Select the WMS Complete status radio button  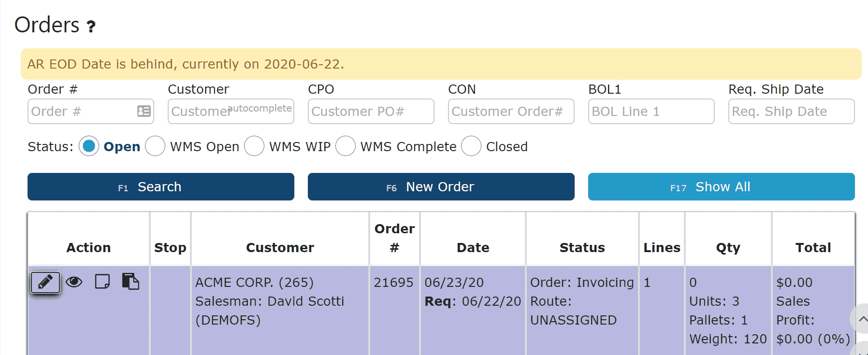point(346,146)
